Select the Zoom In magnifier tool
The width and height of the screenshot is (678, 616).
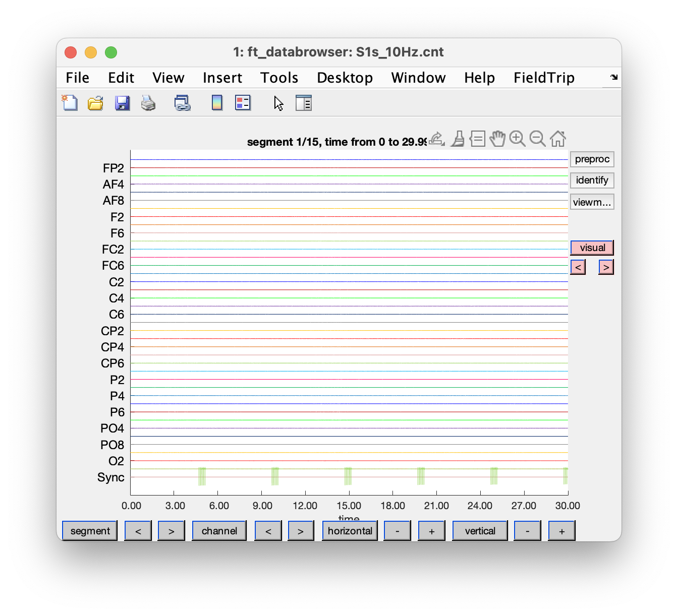517,139
